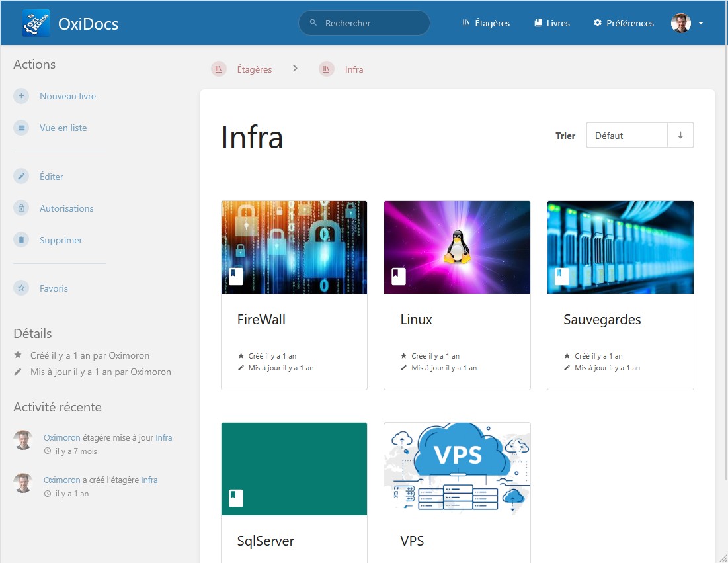Open Étagères in the top navigation
Viewport: 728px width, 563px height.
pyautogui.click(x=486, y=23)
